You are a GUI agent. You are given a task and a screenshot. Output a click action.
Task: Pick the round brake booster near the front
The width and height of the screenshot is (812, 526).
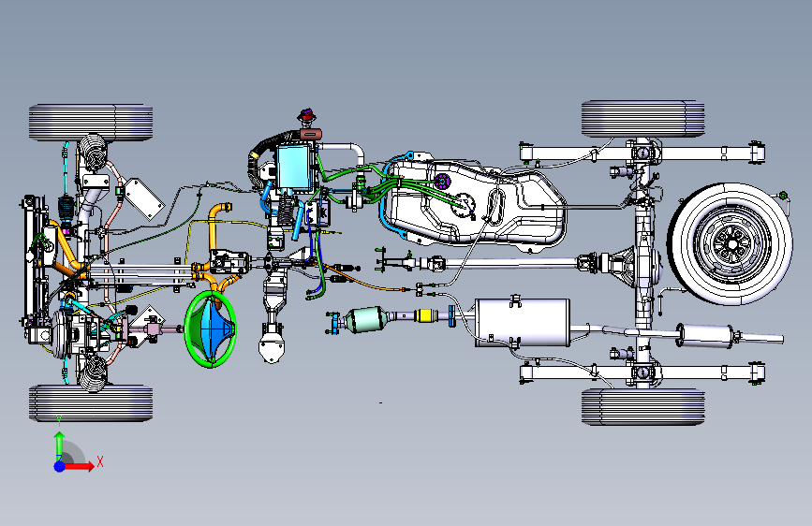coord(61,334)
